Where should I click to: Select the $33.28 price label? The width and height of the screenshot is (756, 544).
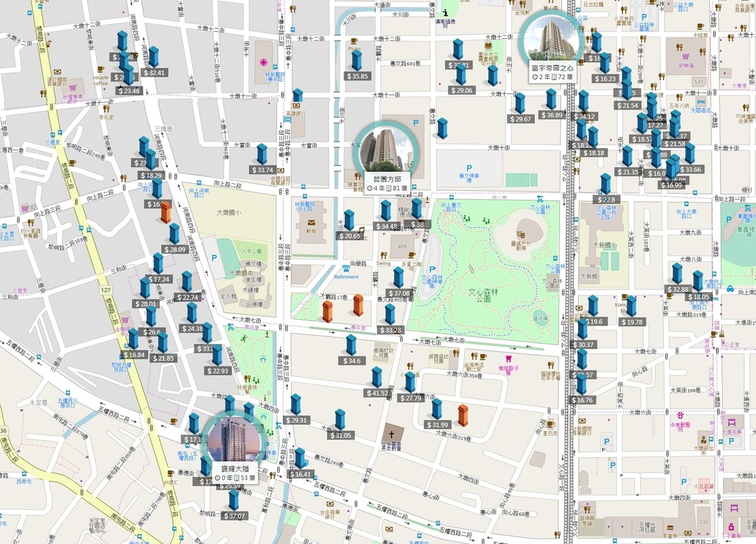point(390,330)
